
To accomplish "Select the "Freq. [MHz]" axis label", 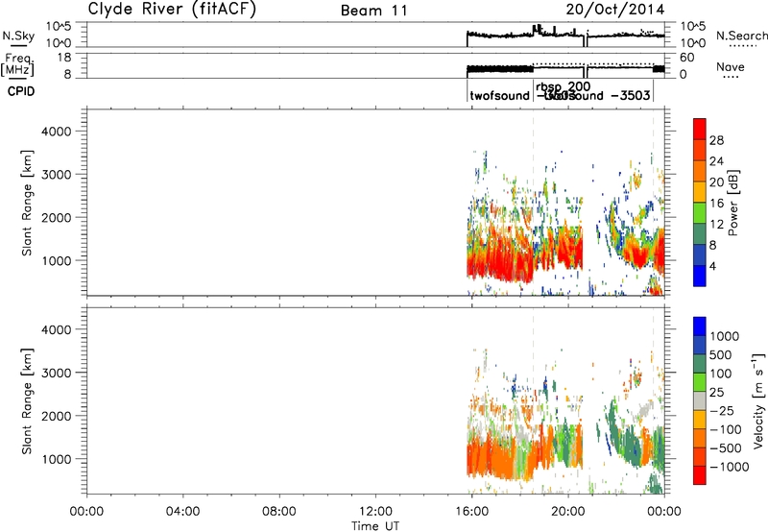I will pyautogui.click(x=18, y=65).
